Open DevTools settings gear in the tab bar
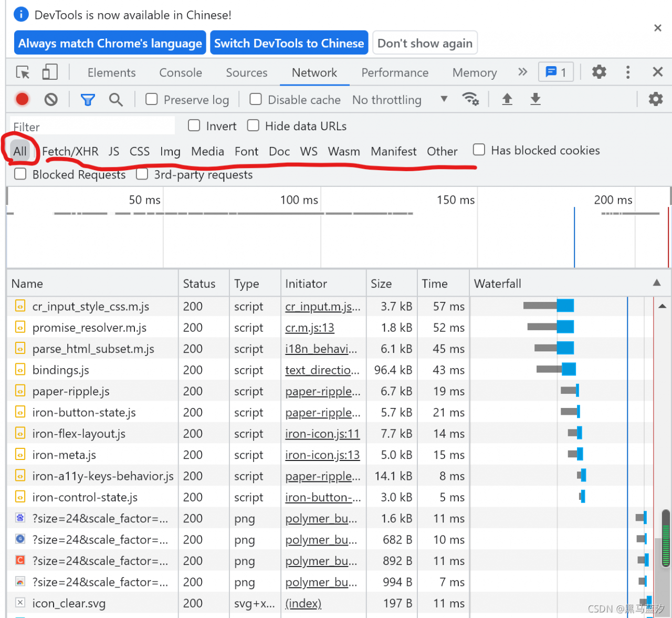Viewport: 672px width, 618px height. 599,72
